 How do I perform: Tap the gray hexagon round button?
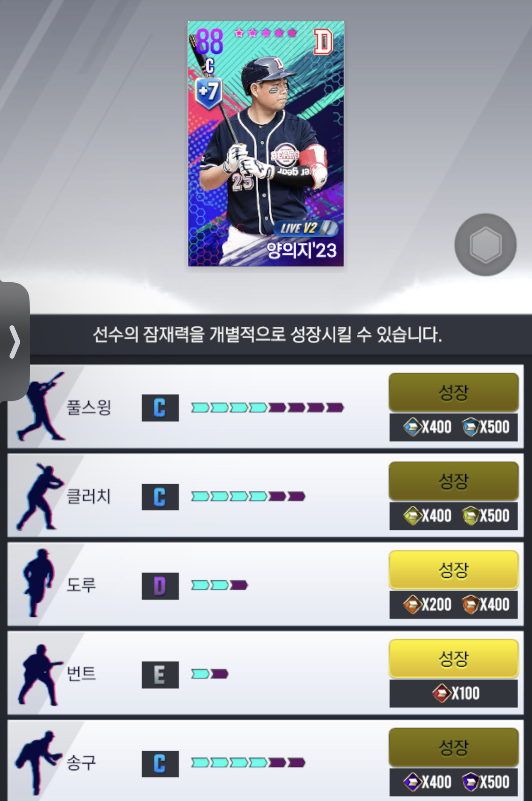[x=485, y=245]
